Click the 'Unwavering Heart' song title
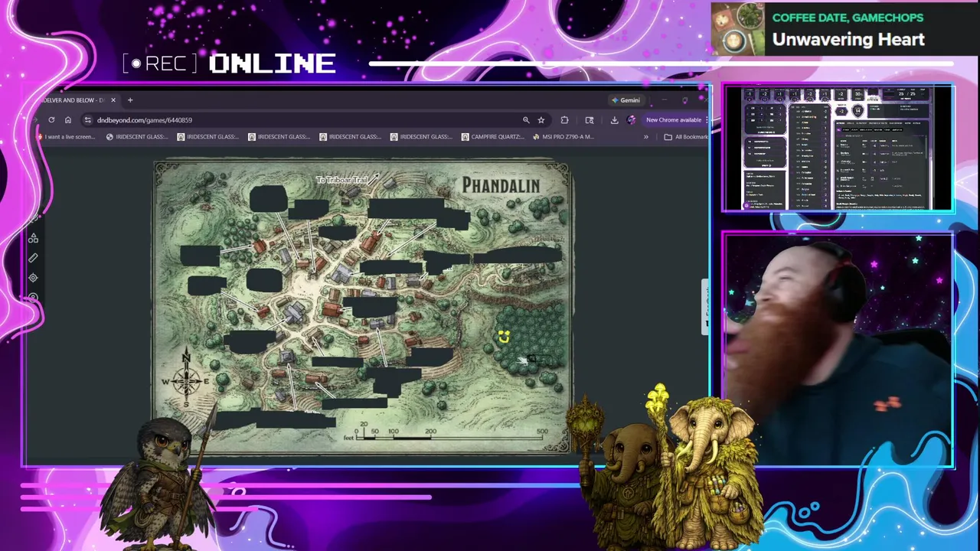980x551 pixels. [848, 40]
